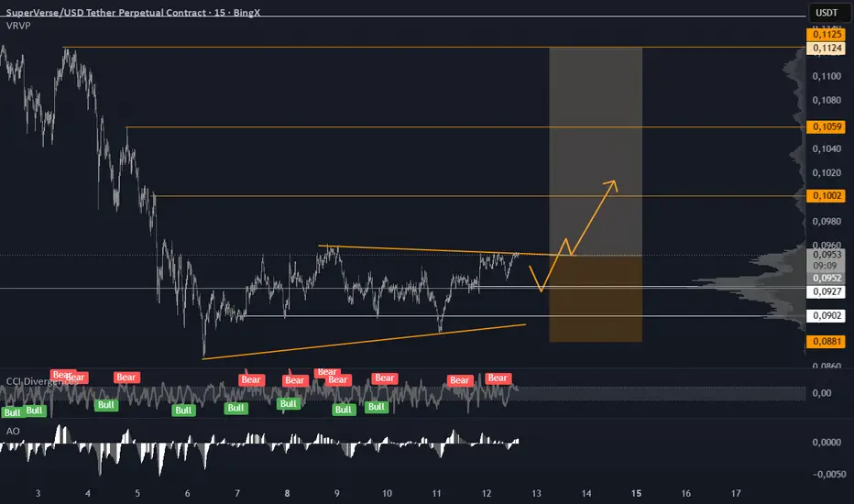Select the AO indicator label

(13, 431)
